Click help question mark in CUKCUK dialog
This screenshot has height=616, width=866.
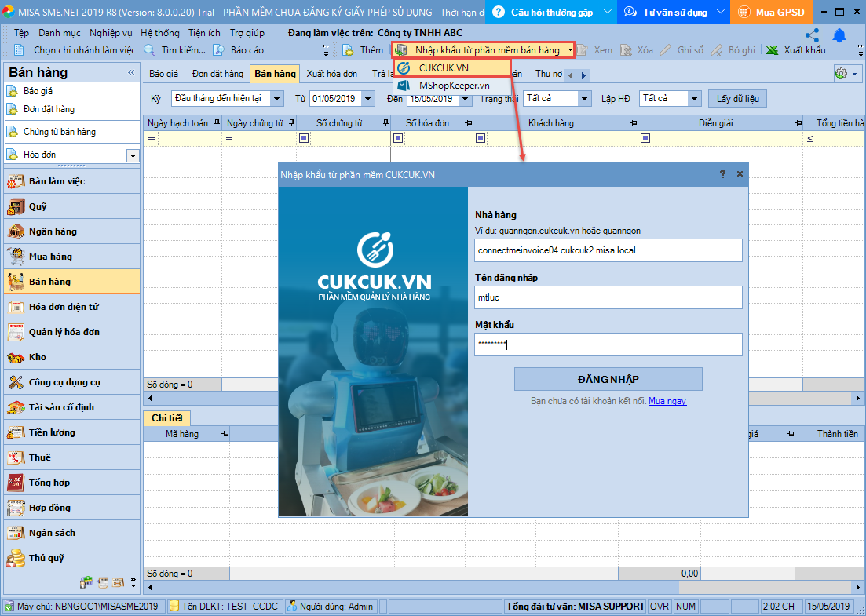click(x=722, y=174)
